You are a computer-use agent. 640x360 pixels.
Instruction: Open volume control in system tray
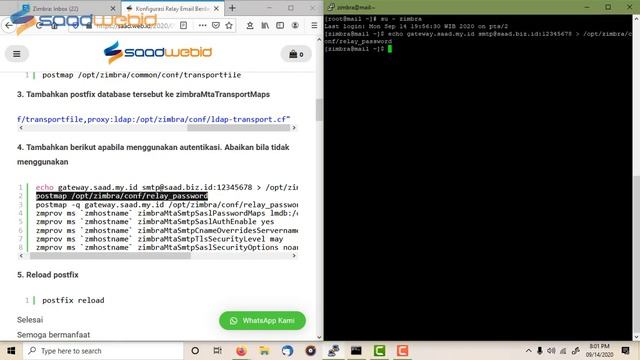(x=551, y=351)
